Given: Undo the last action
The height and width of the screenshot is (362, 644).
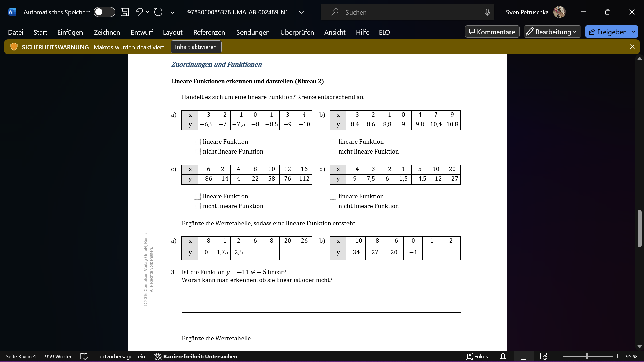Looking at the screenshot, I should pos(139,12).
